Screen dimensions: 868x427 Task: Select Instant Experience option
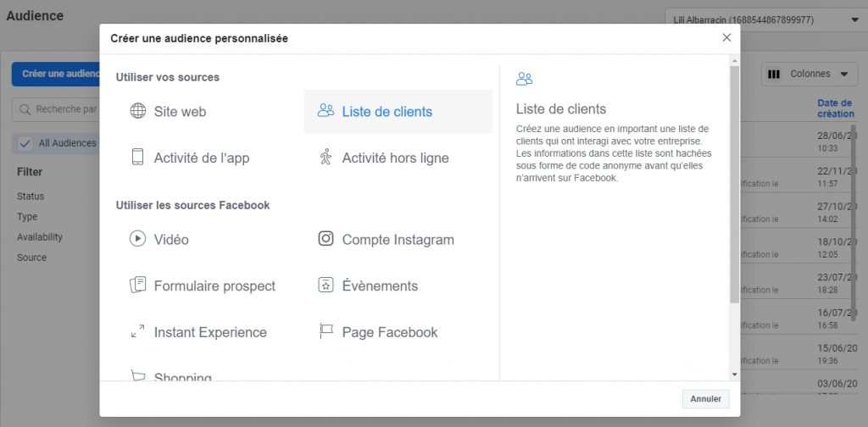tap(210, 332)
